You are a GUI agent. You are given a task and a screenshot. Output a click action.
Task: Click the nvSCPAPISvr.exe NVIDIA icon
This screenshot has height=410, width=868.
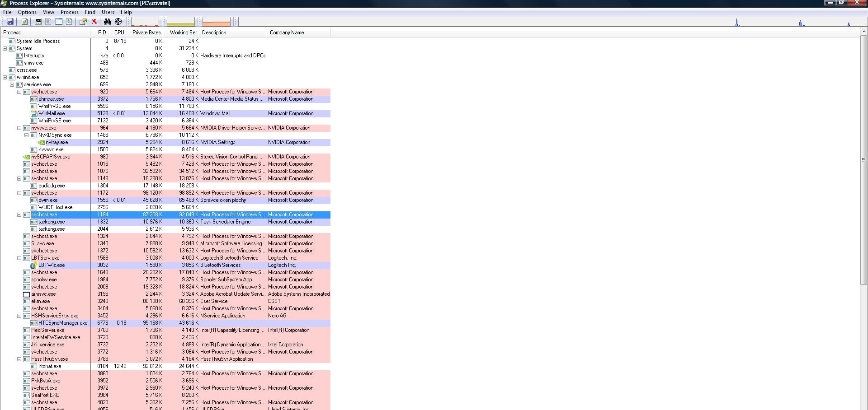pos(27,157)
